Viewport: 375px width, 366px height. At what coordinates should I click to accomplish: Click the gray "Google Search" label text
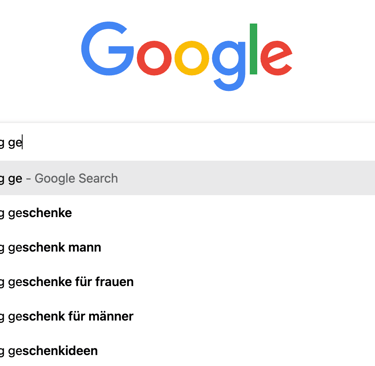pos(76,178)
